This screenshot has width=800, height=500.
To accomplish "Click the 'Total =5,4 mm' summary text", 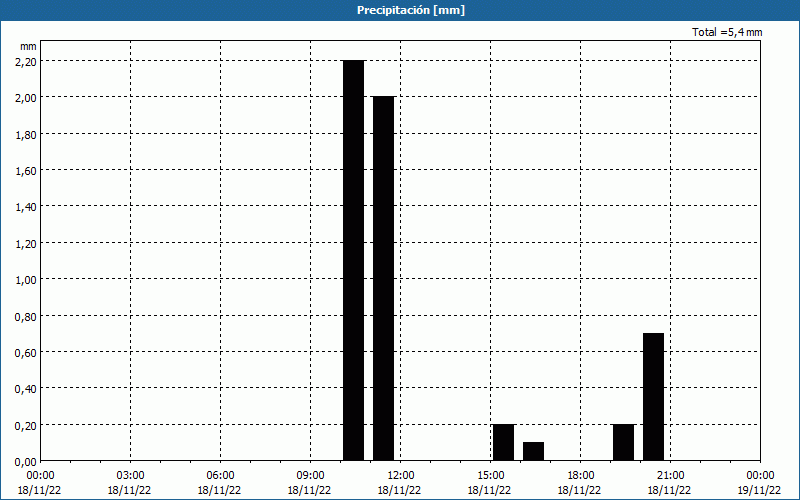I will [727, 32].
